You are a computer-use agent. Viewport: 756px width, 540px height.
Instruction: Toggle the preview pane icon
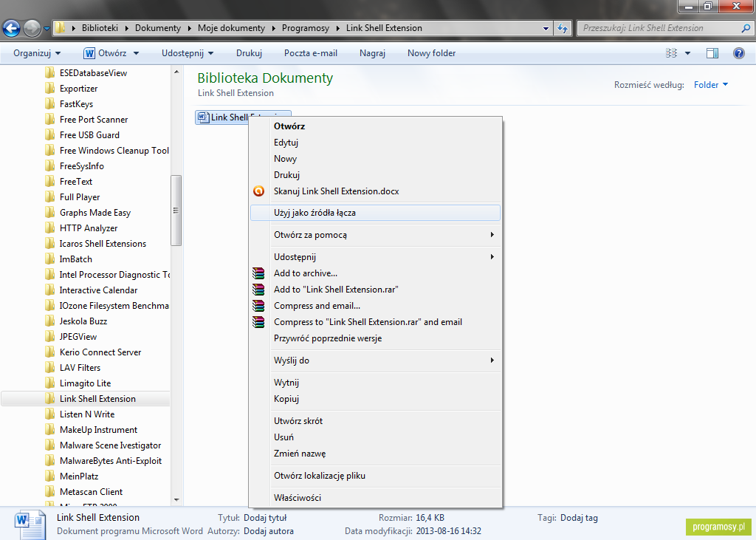click(712, 53)
